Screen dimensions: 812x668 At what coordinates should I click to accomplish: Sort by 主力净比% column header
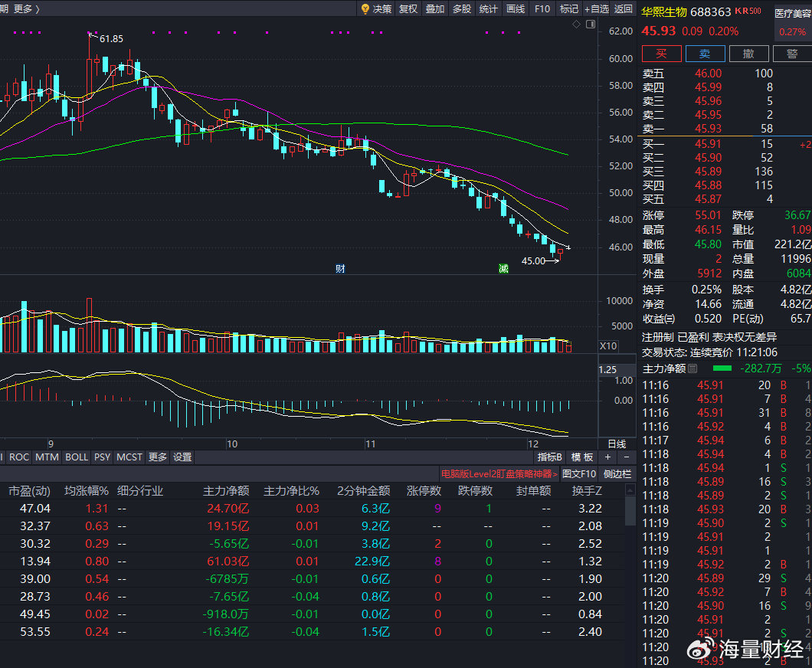coord(291,490)
